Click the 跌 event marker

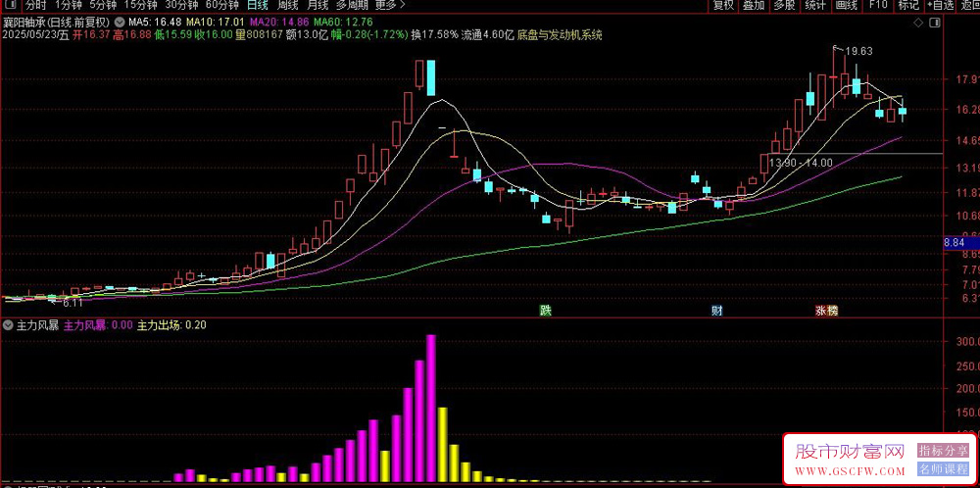click(x=546, y=311)
